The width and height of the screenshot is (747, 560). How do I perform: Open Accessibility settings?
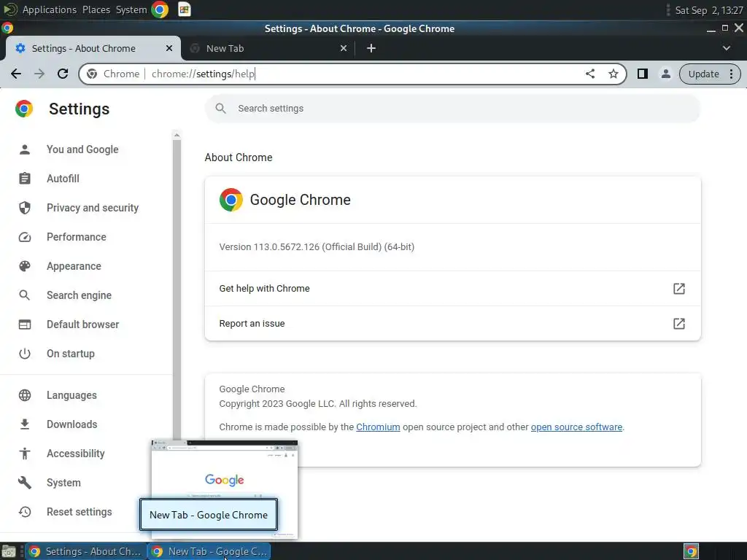tap(76, 454)
